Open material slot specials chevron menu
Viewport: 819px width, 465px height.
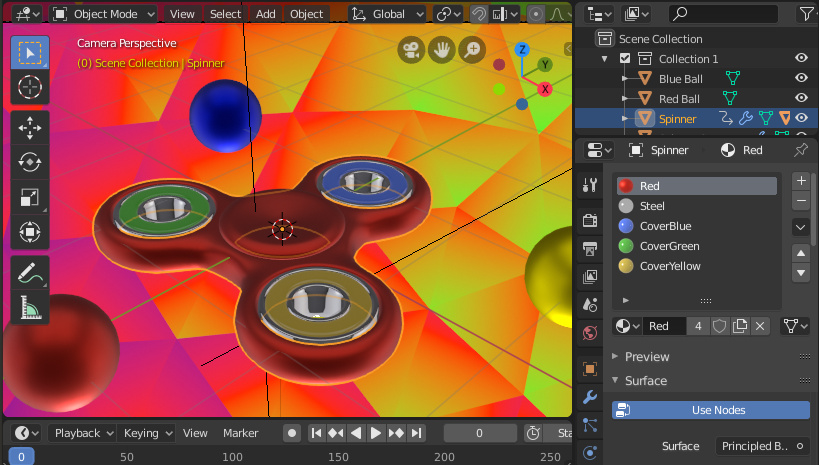801,227
